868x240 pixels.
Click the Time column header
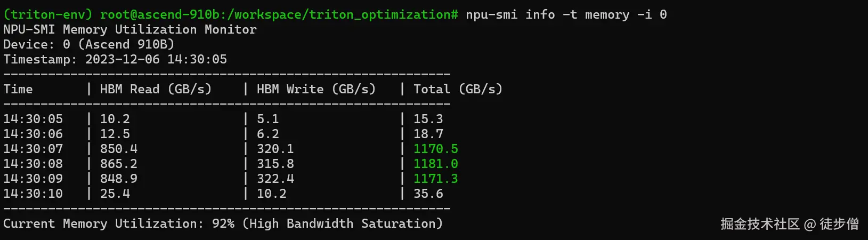18,89
